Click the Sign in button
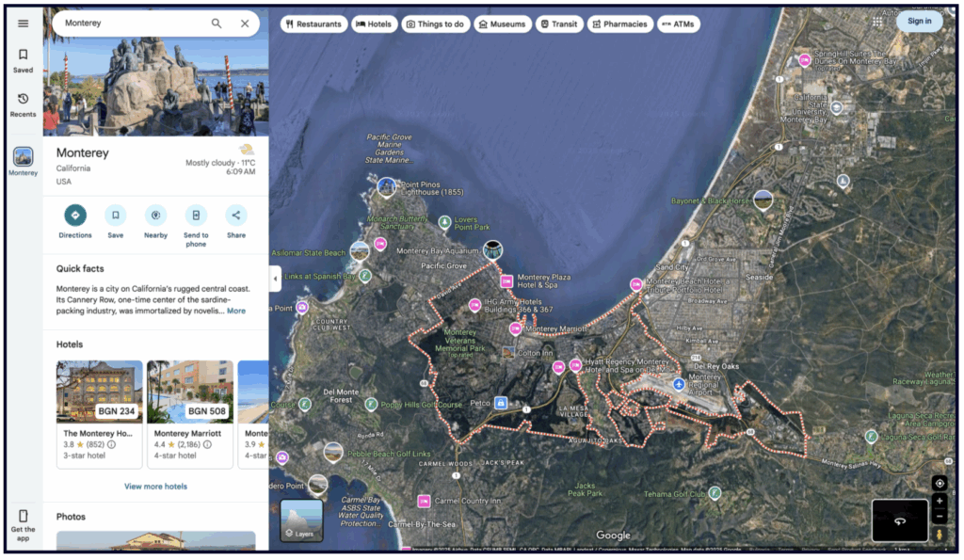 click(919, 22)
